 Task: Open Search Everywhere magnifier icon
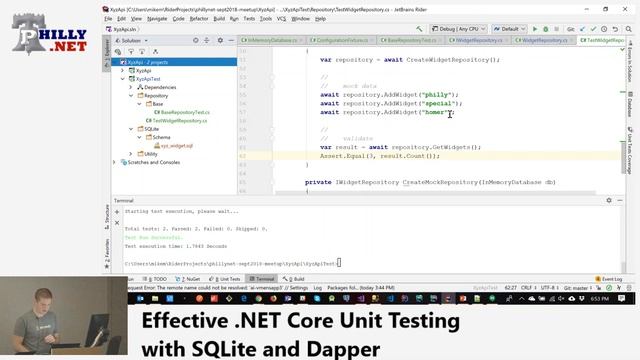click(x=629, y=29)
